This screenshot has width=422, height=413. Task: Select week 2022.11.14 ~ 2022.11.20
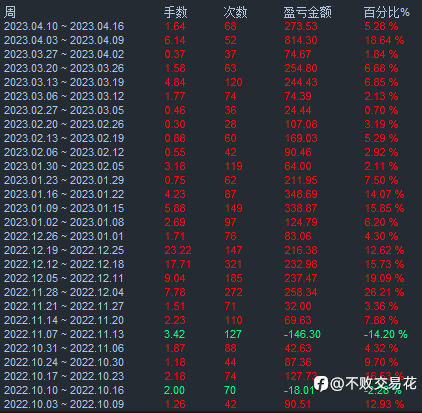click(x=64, y=320)
